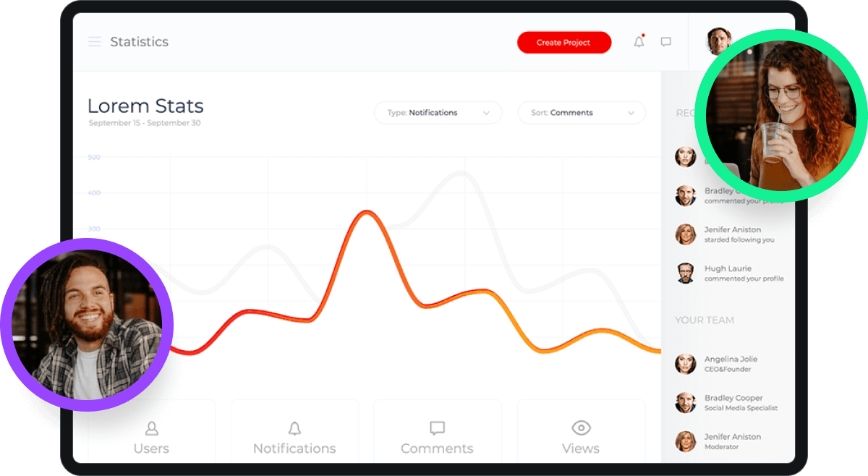Image resolution: width=868 pixels, height=476 pixels.
Task: Click the orange line chart peak
Action: pos(367,212)
